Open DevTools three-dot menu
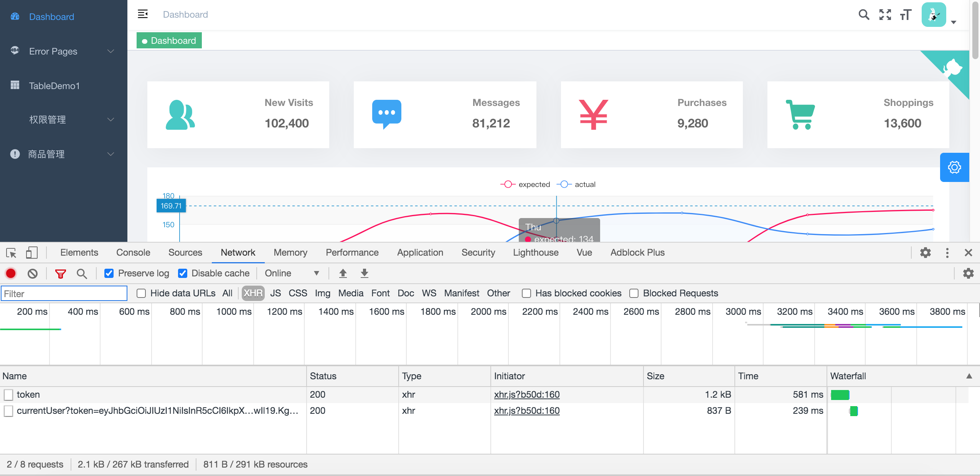This screenshot has height=476, width=980. pyautogui.click(x=947, y=253)
